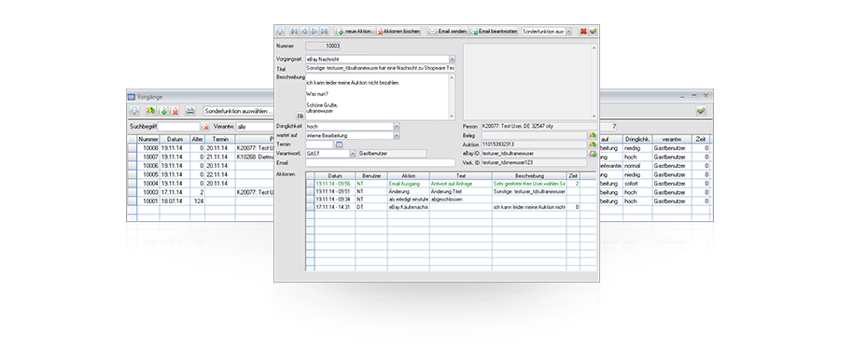This screenshot has height=359, width=868.
Task: Click the lightbulb icon in the Vorgänge window
Action: pos(134,111)
